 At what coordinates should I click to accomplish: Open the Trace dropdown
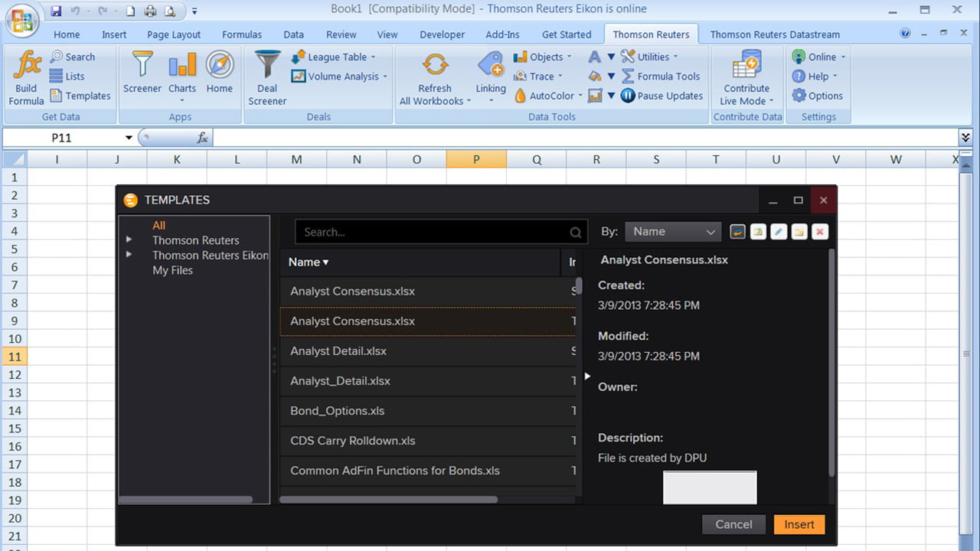coord(537,77)
